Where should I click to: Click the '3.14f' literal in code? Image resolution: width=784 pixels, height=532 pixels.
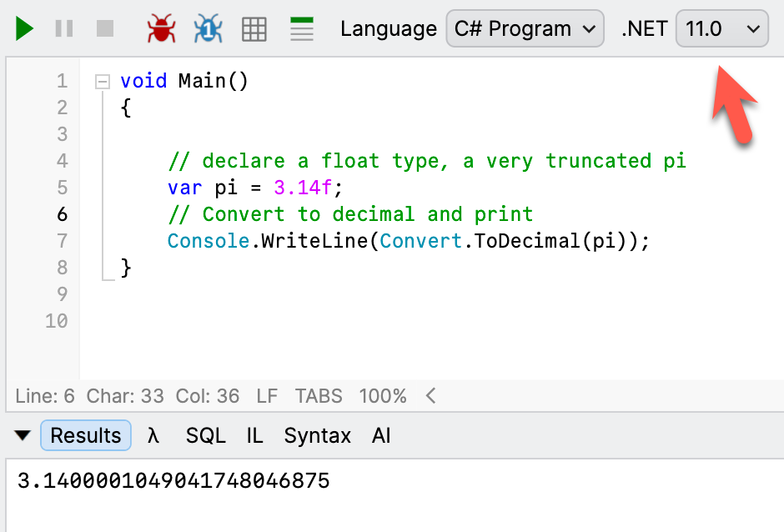coord(303,188)
